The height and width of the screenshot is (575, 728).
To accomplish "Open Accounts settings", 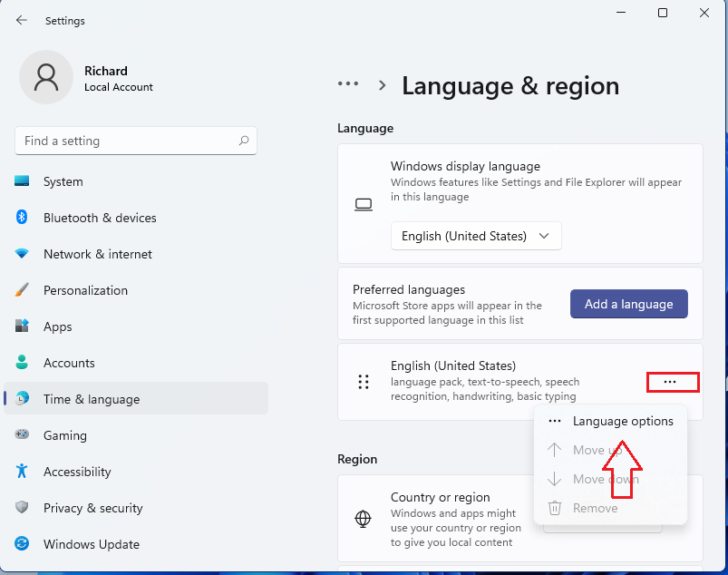I will click(x=69, y=363).
